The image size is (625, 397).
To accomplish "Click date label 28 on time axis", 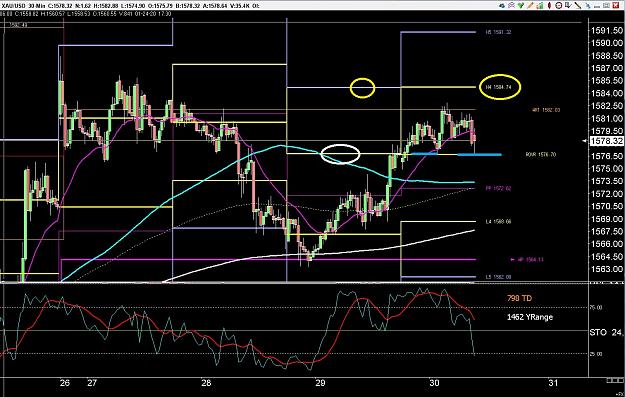I will pyautogui.click(x=206, y=383).
